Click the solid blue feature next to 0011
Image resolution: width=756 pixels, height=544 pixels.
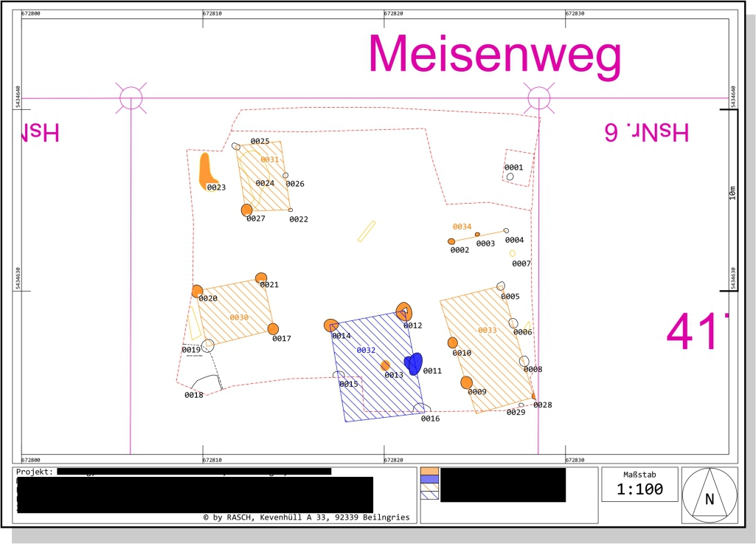pos(415,362)
